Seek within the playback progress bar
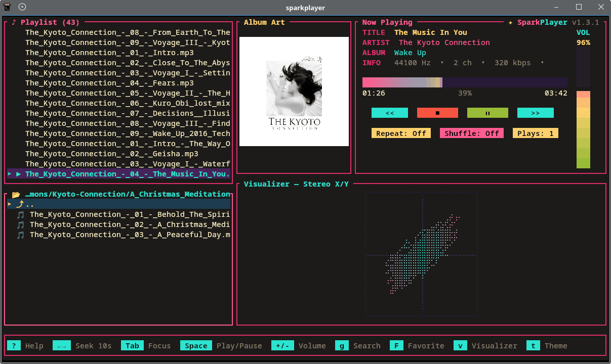611x364 pixels. click(465, 82)
